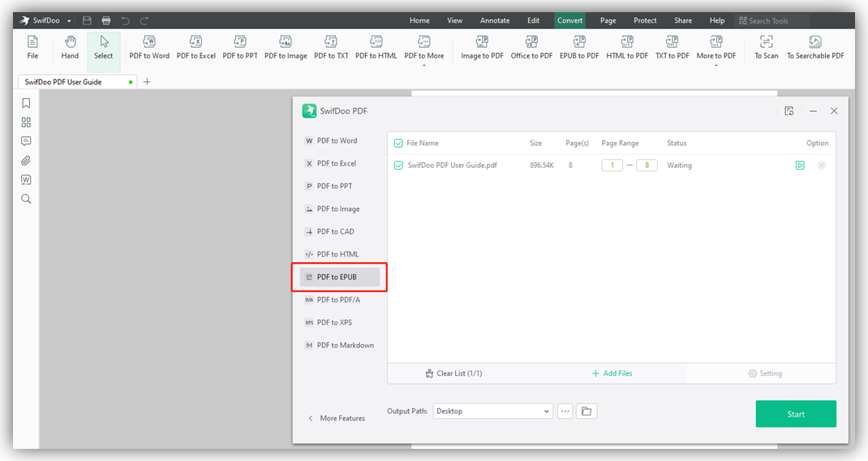Click the Save icon in title bar
The height and width of the screenshot is (461, 868).
point(87,20)
